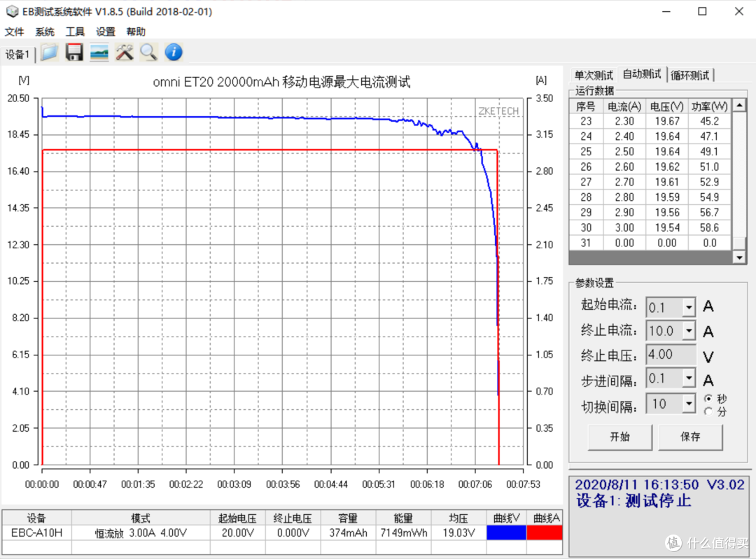Open the 设置 menu
Image resolution: width=756 pixels, height=559 pixels.
pyautogui.click(x=106, y=31)
